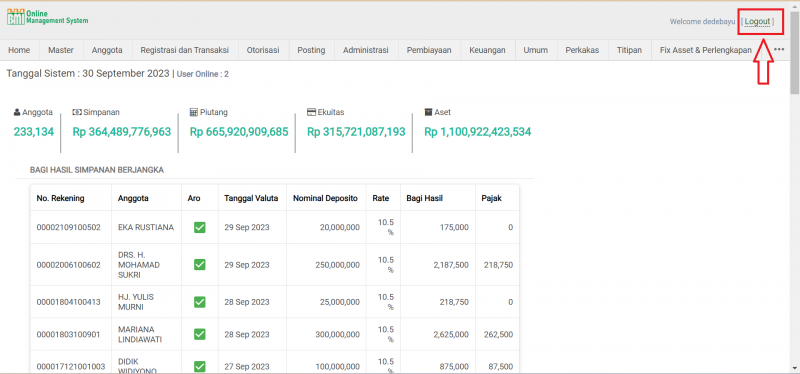Image resolution: width=800 pixels, height=374 pixels.
Task: Toggle Aro checkbox for DIDIK WIDIYONO
Action: (199, 366)
